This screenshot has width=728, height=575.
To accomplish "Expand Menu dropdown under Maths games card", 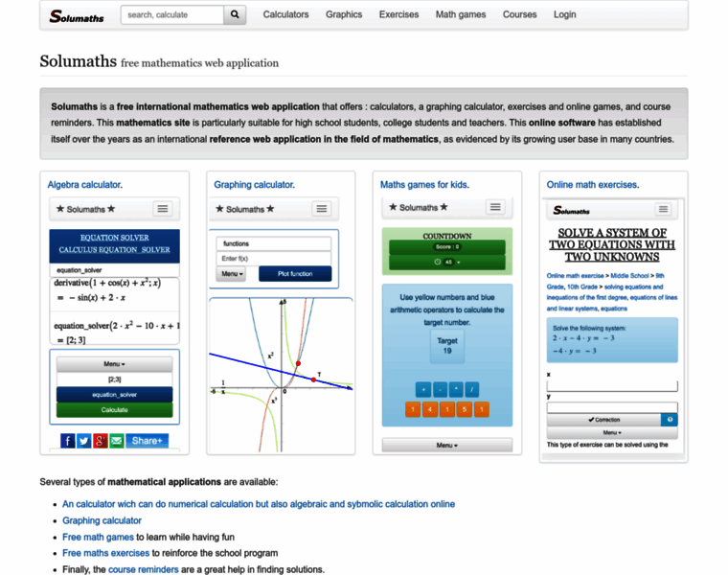I will tap(447, 445).
